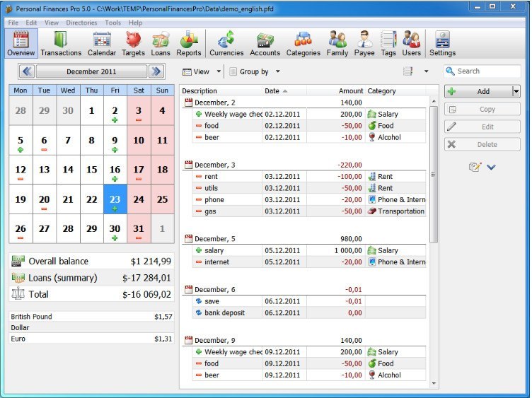This screenshot has height=398, width=532.
Task: Go to previous month arrow
Action: click(x=27, y=71)
